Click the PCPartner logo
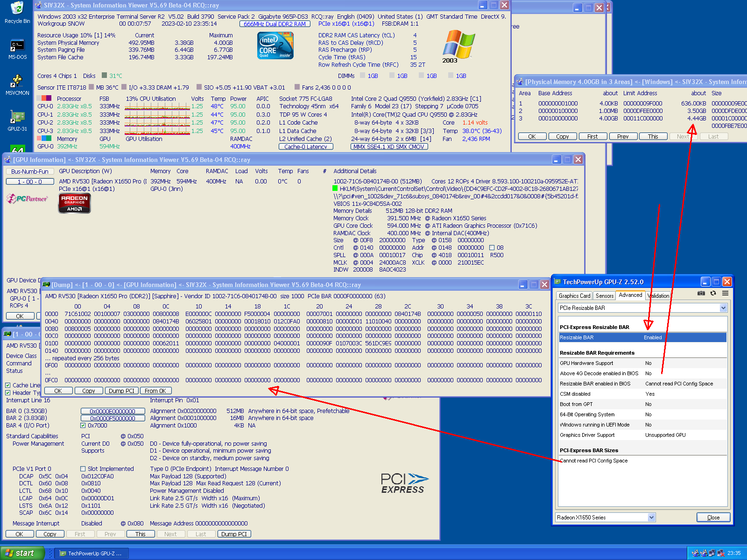Image resolution: width=747 pixels, height=560 pixels. 27,199
